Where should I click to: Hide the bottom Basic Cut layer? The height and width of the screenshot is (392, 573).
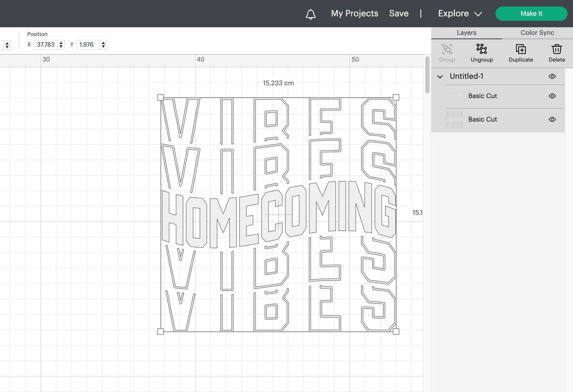[552, 119]
